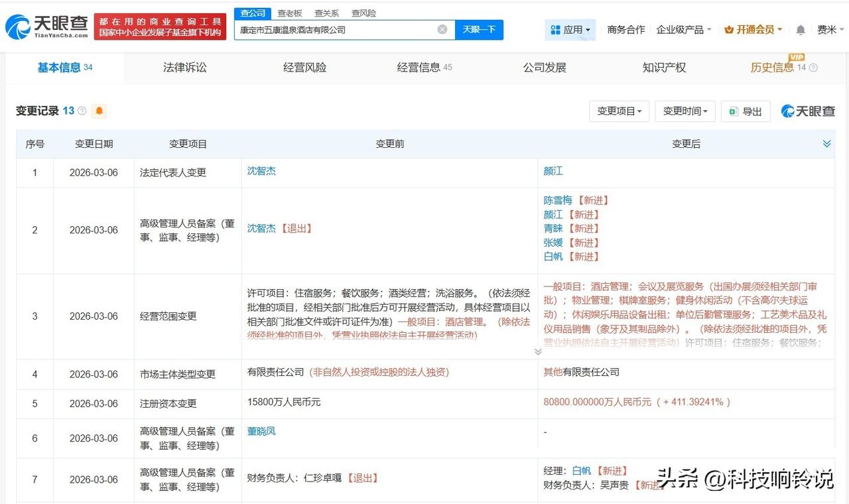
Task: Click the question mark next to 历史信息 14
Action: tap(813, 67)
